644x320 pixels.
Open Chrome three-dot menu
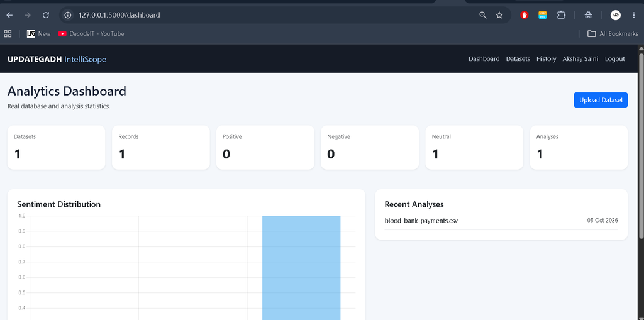(x=634, y=15)
